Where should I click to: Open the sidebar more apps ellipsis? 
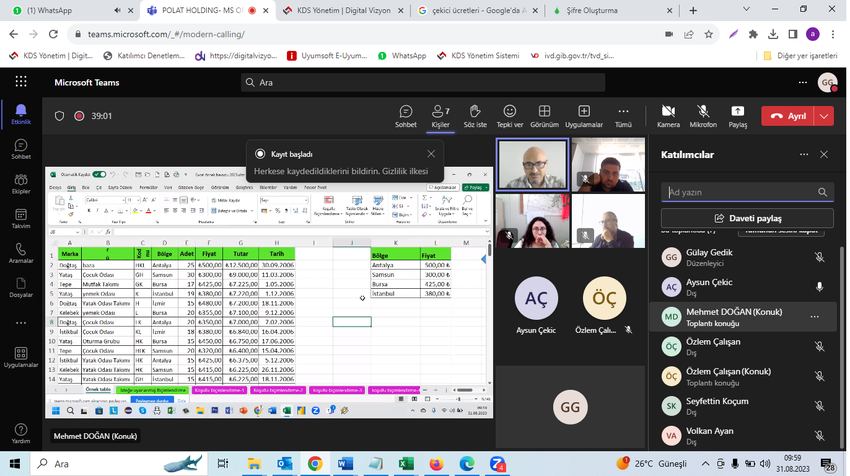(x=21, y=323)
